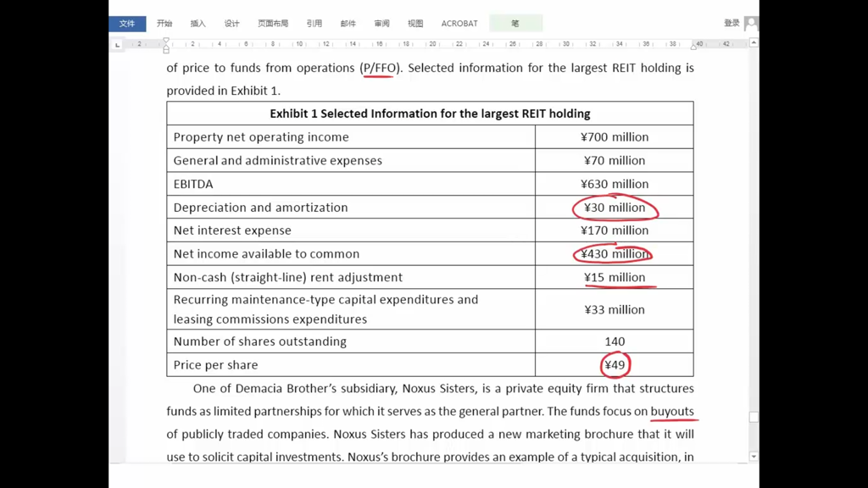Switch to the 视图 ribbon tab

415,23
